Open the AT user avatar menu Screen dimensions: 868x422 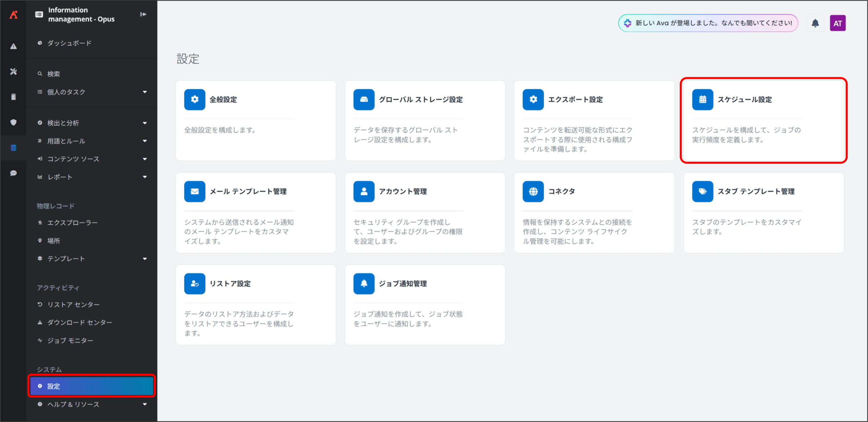(837, 23)
